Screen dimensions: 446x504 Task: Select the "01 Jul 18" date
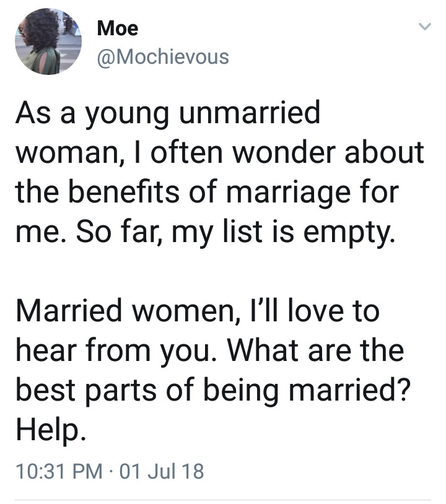click(x=165, y=472)
